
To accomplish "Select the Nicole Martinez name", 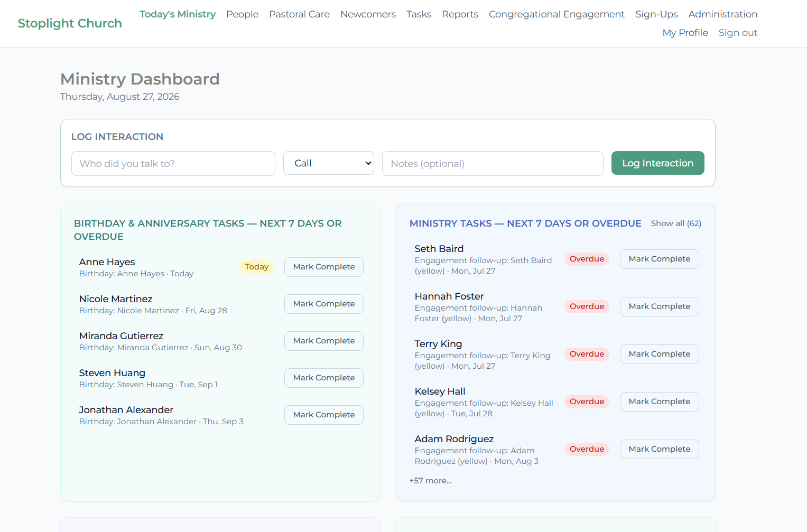I will 116,299.
